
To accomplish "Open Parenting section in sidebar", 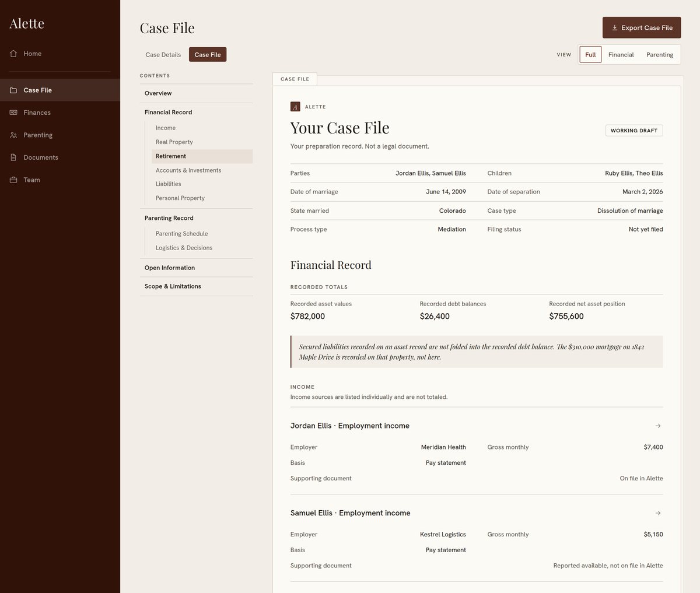I will tap(60, 135).
